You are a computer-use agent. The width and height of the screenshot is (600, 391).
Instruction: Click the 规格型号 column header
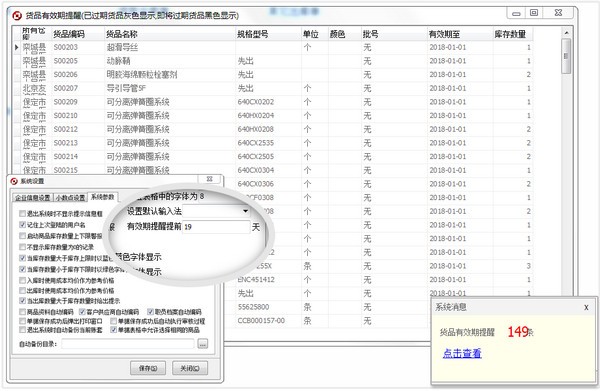point(268,34)
